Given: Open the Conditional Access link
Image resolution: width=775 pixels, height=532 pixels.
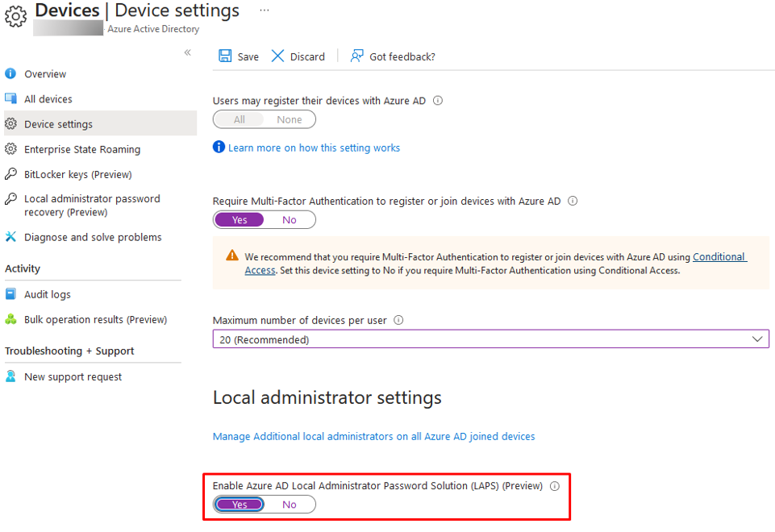Looking at the screenshot, I should 719,257.
